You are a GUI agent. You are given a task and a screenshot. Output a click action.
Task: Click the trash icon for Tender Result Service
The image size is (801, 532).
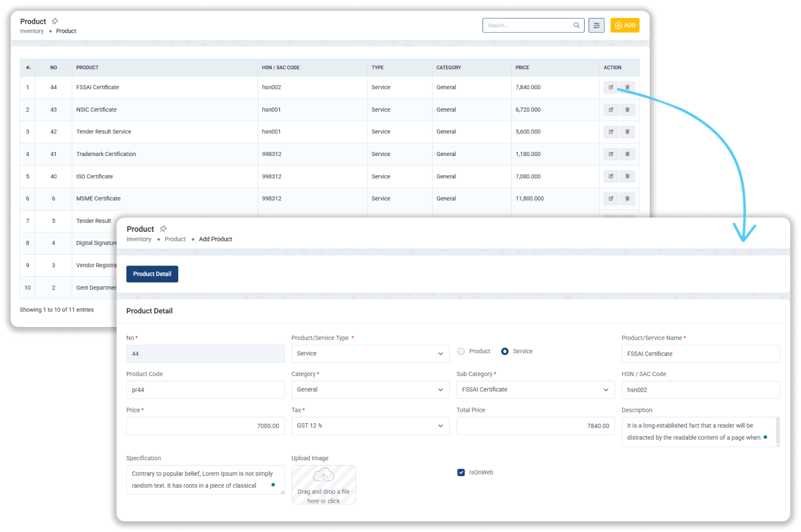[627, 132]
